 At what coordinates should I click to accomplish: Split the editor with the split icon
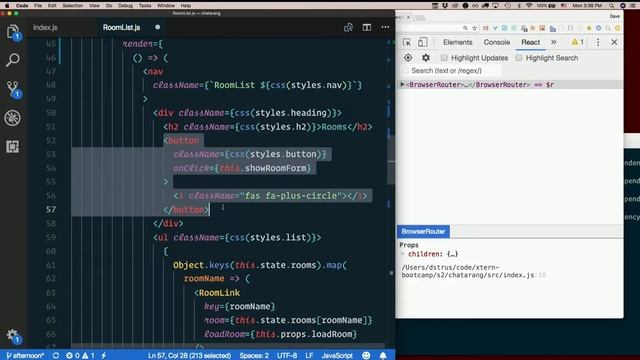(367, 27)
